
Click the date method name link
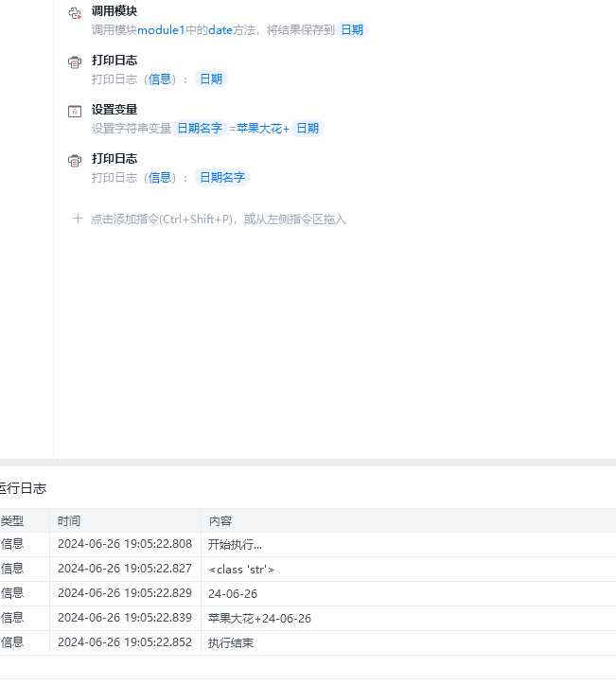(220, 30)
